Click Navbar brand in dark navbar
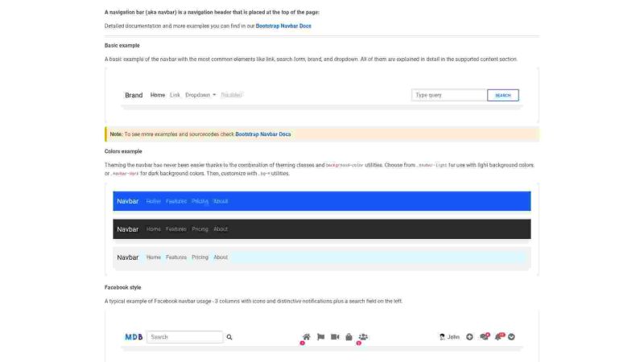 coord(128,229)
